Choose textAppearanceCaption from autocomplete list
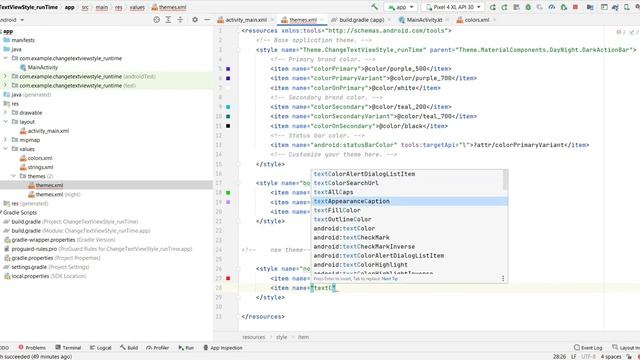The image size is (640, 360). 410,201
